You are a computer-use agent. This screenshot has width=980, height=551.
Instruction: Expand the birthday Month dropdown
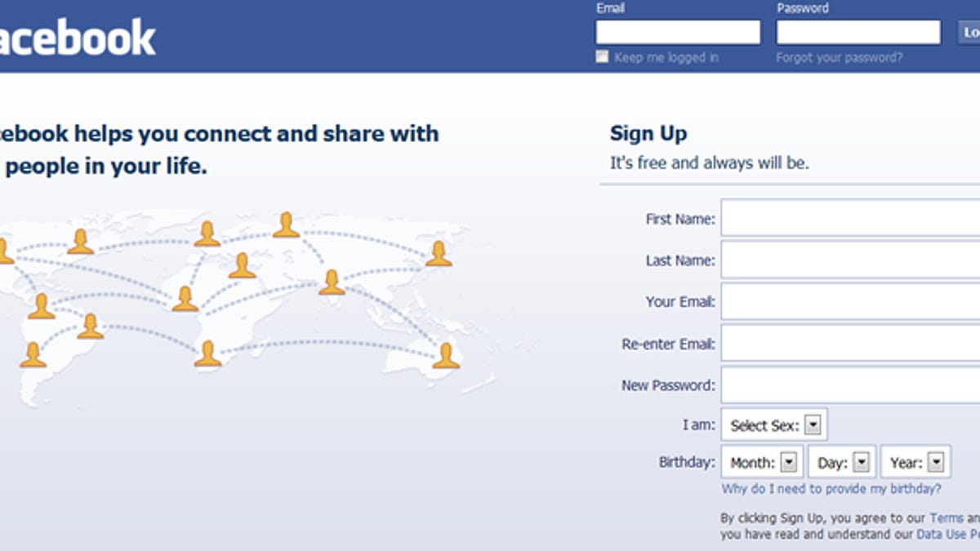pyautogui.click(x=762, y=463)
